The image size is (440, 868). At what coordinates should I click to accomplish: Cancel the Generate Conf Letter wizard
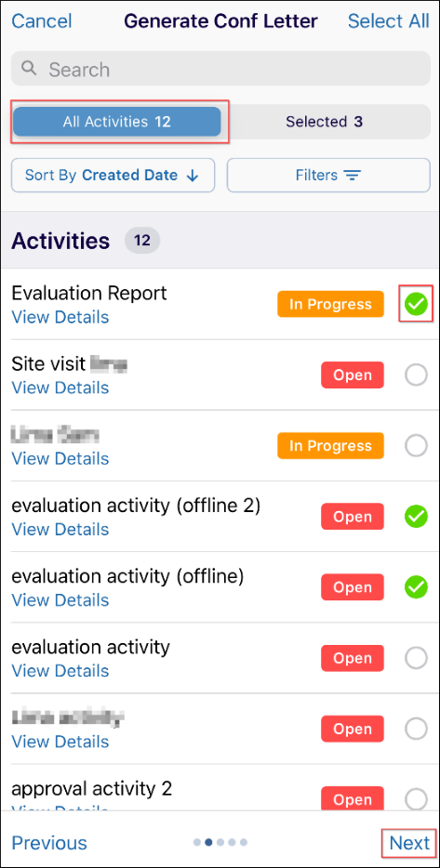tap(42, 21)
